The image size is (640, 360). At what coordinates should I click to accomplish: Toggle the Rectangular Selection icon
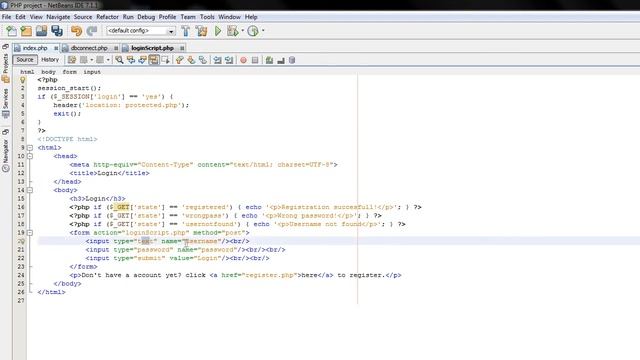click(165, 60)
